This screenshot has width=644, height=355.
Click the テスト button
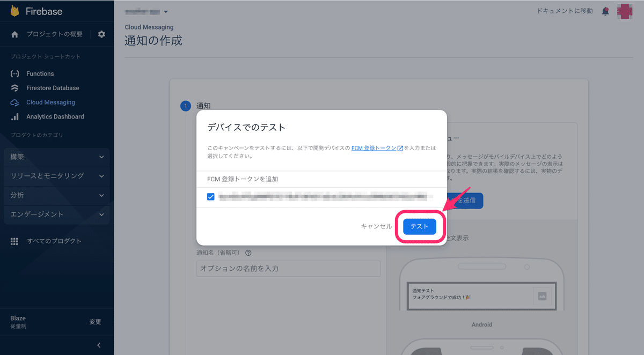420,226
